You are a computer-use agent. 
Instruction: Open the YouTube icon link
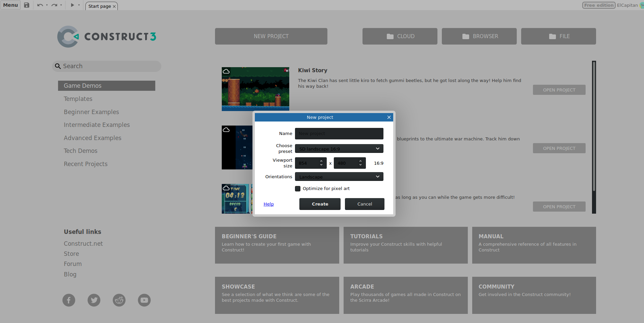point(144,300)
